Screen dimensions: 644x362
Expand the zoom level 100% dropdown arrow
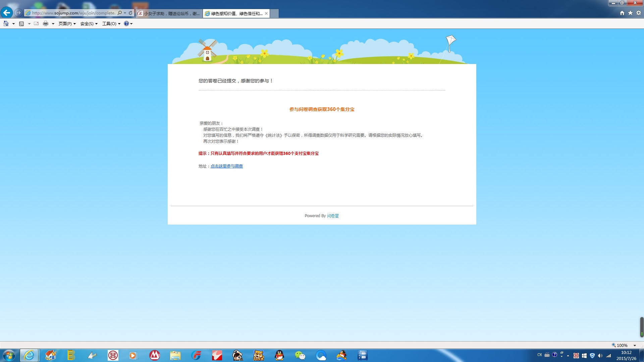635,345
